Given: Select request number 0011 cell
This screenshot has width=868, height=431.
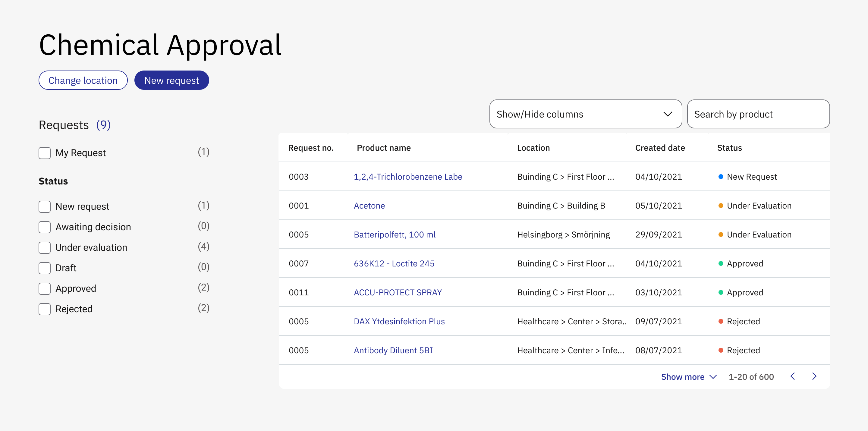Looking at the screenshot, I should (x=299, y=293).
